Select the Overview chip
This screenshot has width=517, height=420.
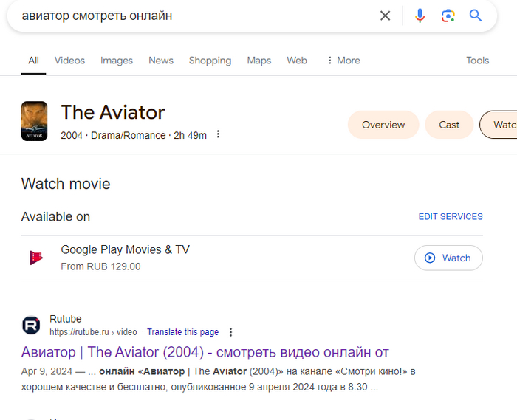383,125
